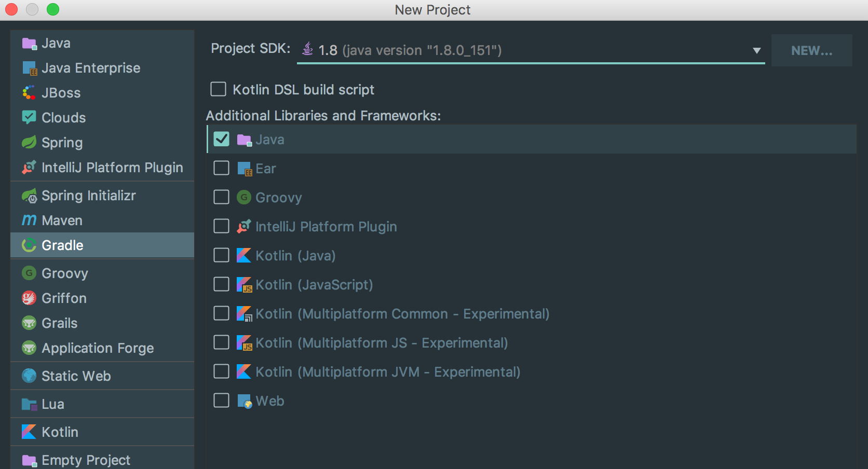Check the Ear framework checkbox

point(221,168)
